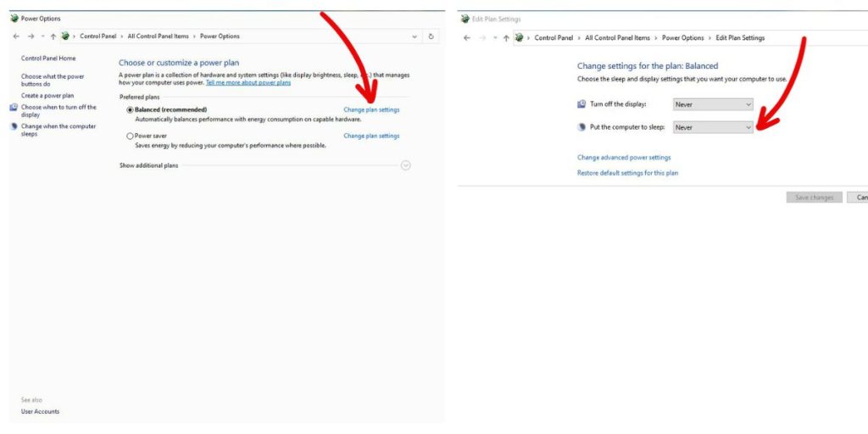Open 'Change advanced power settings' link
868x434 pixels.
click(624, 158)
